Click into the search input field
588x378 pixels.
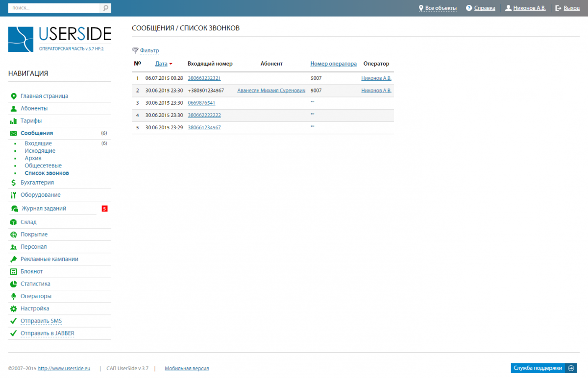pyautogui.click(x=54, y=8)
